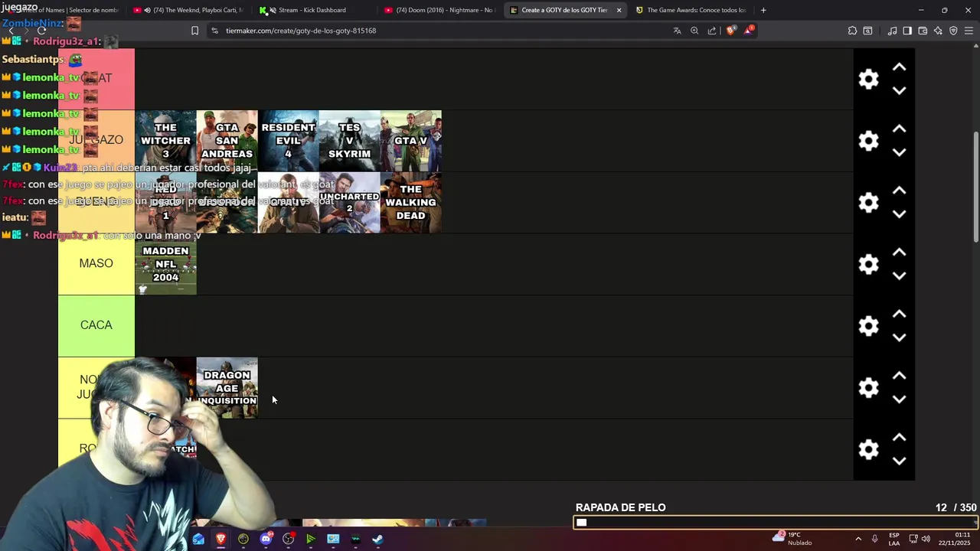
Task: Select GTA V tile
Action: 410,141
